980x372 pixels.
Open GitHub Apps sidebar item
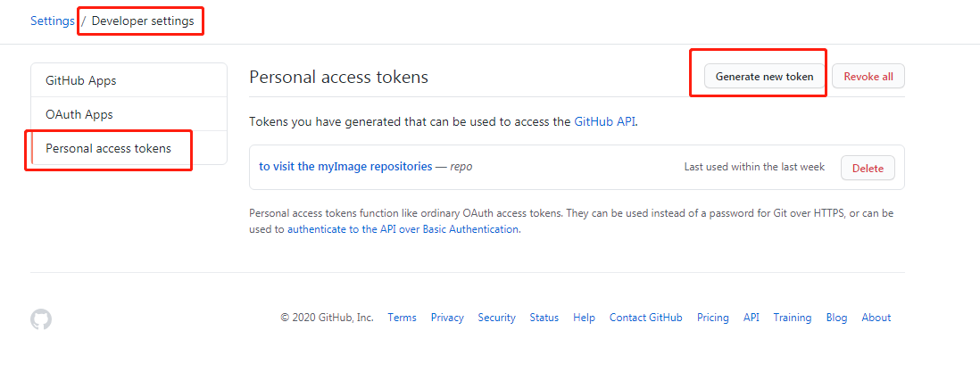coord(81,80)
